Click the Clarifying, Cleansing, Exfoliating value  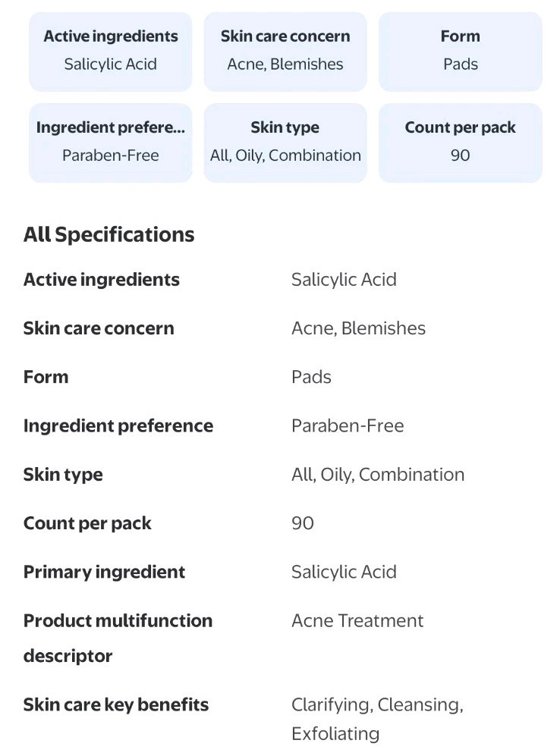(x=377, y=719)
